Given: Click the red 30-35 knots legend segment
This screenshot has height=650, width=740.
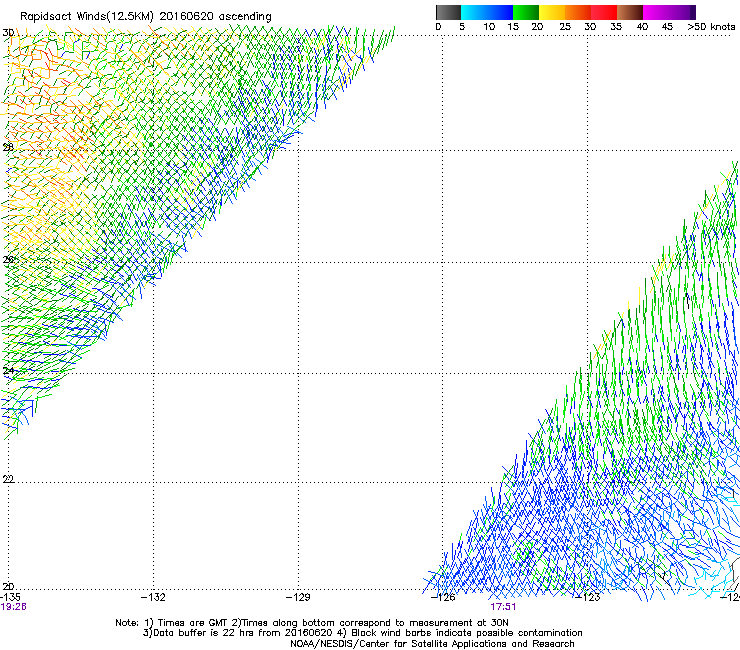Looking at the screenshot, I should click(x=604, y=12).
